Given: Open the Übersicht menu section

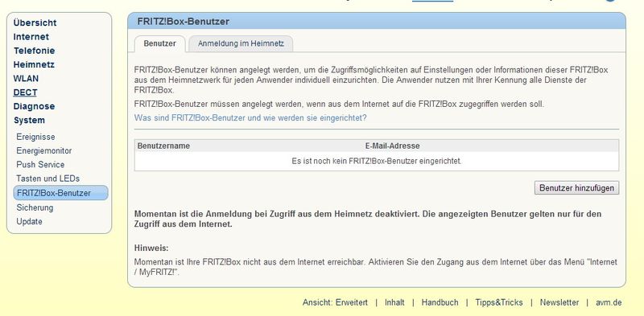Looking at the screenshot, I should 35,23.
